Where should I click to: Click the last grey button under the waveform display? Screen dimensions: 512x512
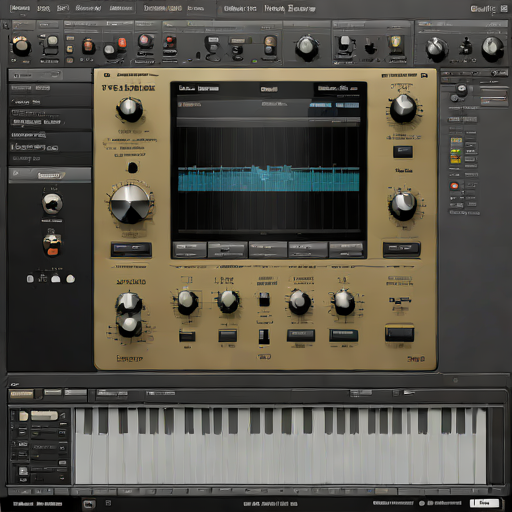(346, 250)
